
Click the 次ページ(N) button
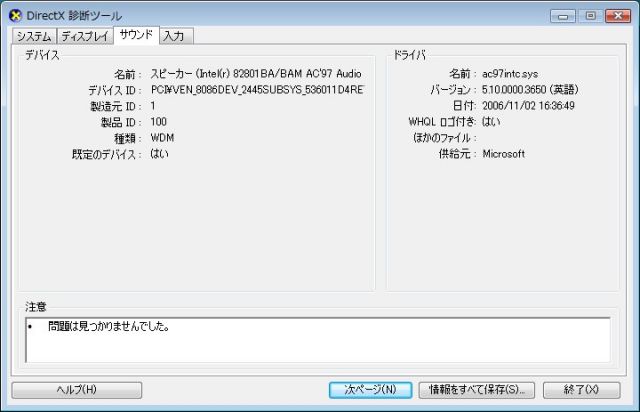[370, 389]
